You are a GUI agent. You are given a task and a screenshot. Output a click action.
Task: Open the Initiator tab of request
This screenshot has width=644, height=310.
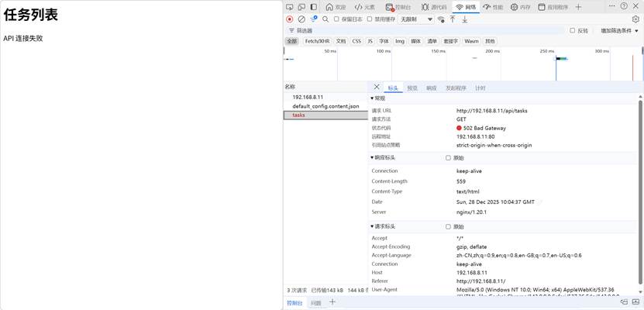coord(456,88)
